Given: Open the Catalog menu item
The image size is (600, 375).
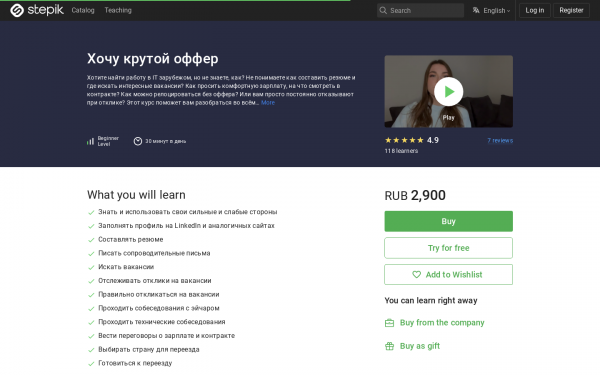Looking at the screenshot, I should [x=83, y=10].
